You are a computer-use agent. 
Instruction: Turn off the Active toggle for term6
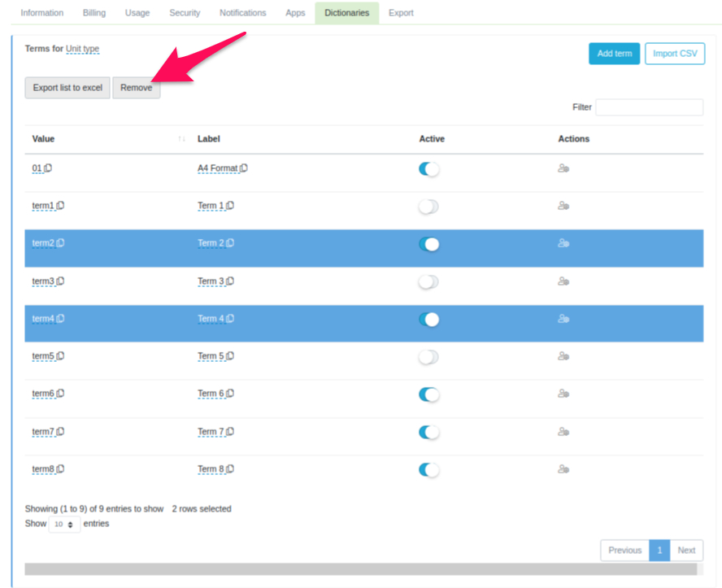coord(428,394)
